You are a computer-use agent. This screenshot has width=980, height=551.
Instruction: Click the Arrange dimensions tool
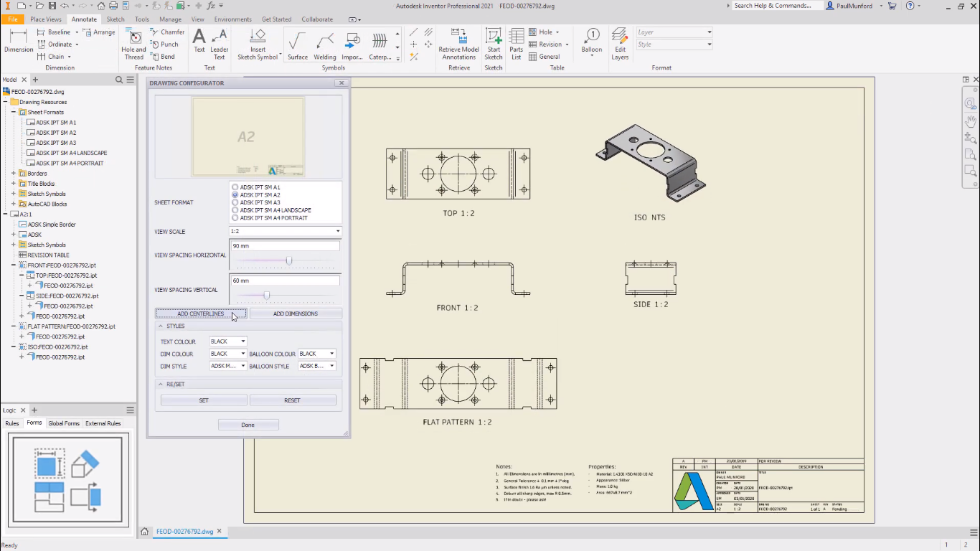tap(99, 32)
